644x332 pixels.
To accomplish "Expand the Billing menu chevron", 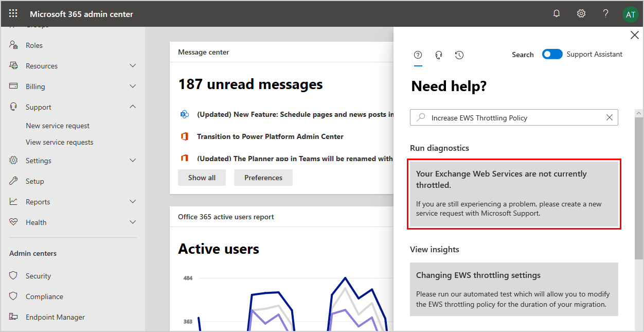I will 133,86.
